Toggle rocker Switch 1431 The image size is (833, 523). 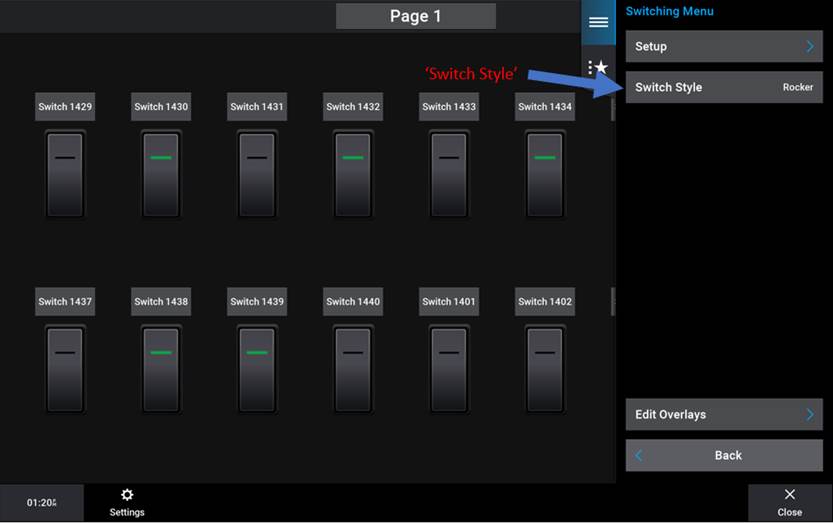coord(257,175)
